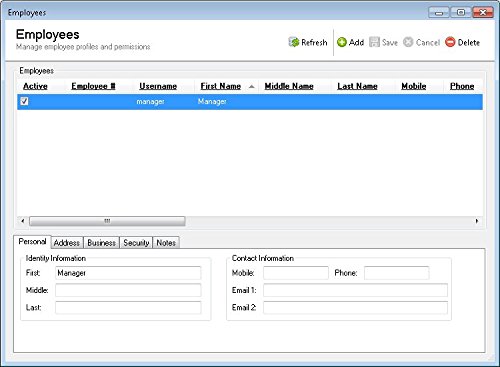Sort by the Last Name column header
Image resolution: width=500 pixels, height=367 pixels.
pos(357,86)
